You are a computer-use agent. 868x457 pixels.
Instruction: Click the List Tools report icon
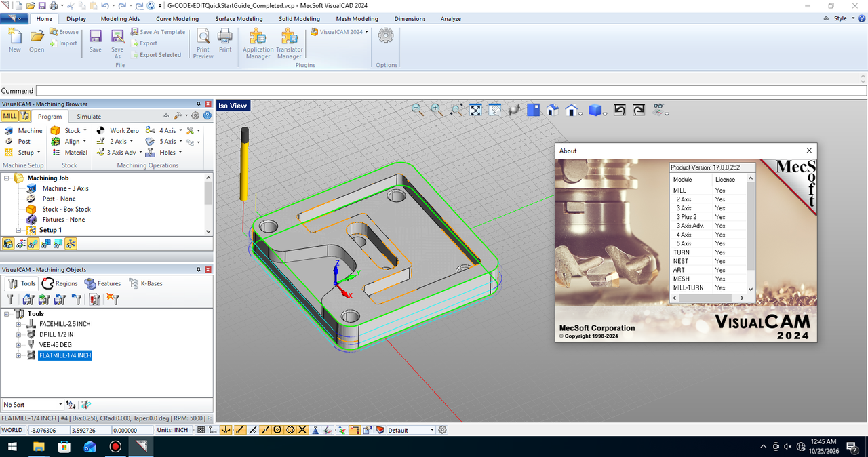[95, 299]
